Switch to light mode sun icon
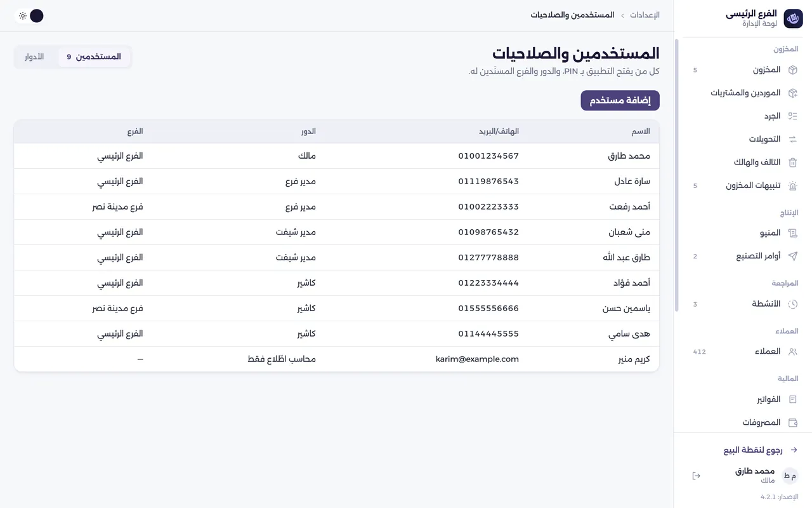The image size is (812, 508). click(23, 16)
